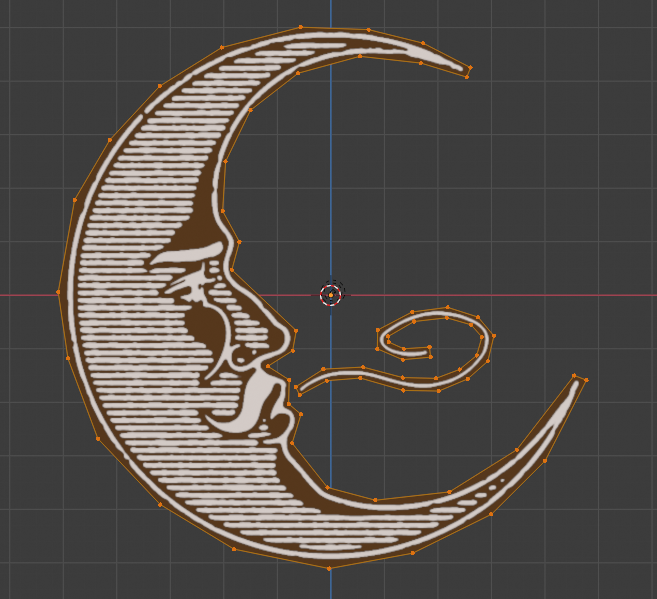
Task: Select the rightmost vertex on the lower horn tip
Action: coord(586,380)
